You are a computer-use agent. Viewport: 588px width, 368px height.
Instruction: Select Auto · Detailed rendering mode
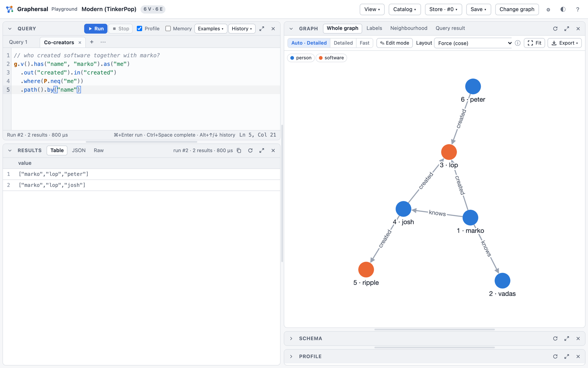pos(309,43)
